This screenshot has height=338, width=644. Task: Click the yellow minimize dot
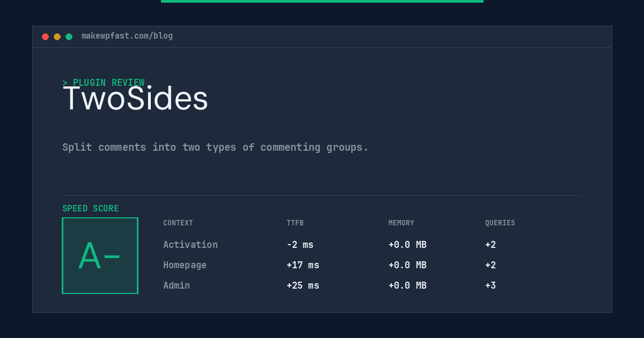point(57,36)
